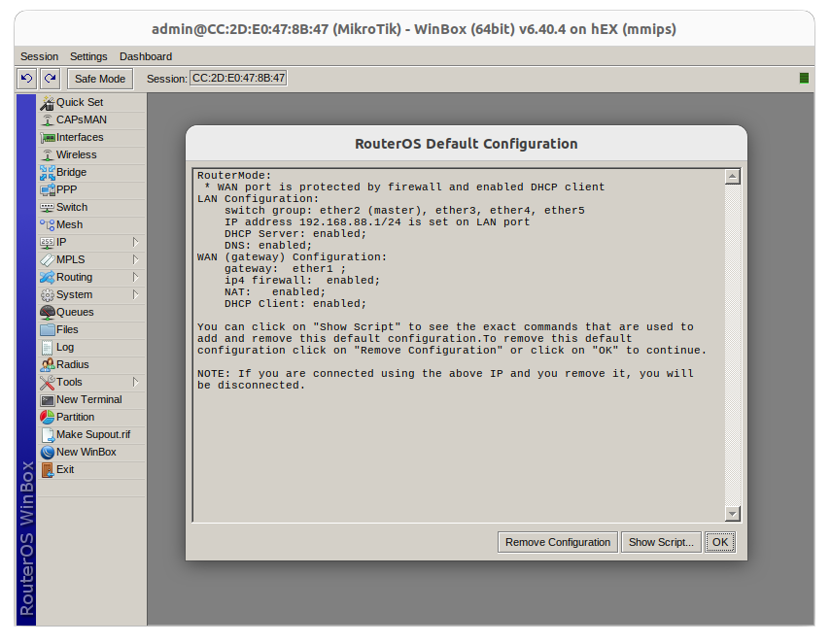
Task: Click the Wireless antenna icon
Action: (x=48, y=155)
